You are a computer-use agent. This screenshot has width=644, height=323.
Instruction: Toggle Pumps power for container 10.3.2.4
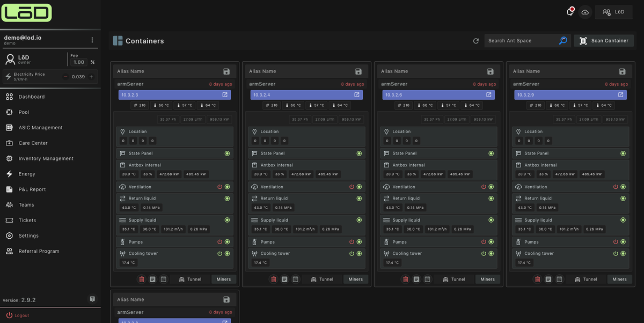coord(352,242)
